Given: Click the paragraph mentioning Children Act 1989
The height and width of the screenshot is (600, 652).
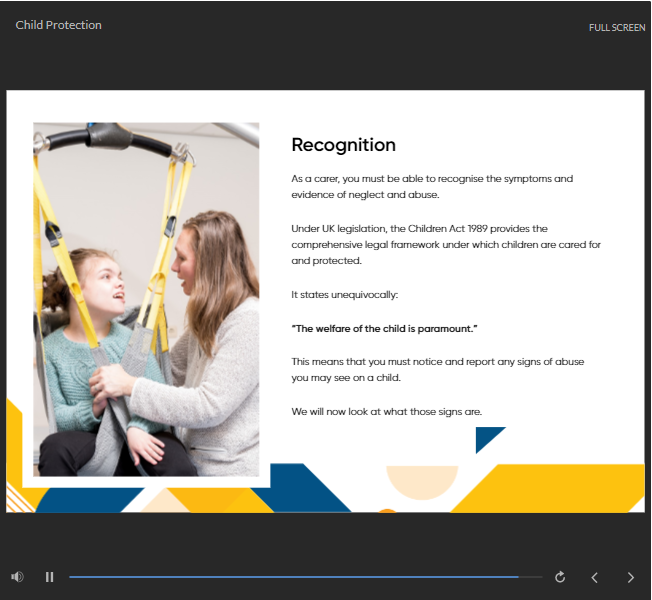Looking at the screenshot, I should point(446,244).
